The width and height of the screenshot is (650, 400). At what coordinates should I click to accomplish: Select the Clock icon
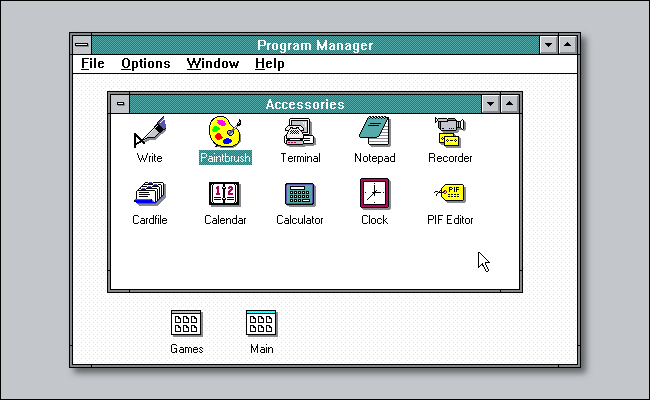click(x=374, y=194)
